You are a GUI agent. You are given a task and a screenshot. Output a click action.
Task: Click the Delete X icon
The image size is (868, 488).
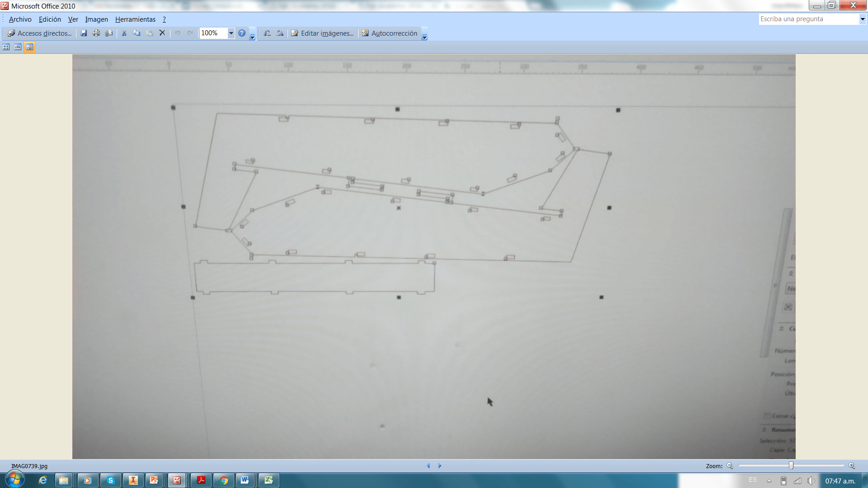(162, 33)
